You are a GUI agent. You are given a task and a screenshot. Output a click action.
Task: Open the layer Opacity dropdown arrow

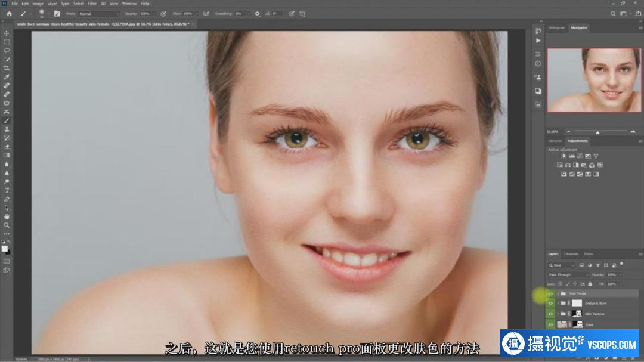tap(620, 274)
